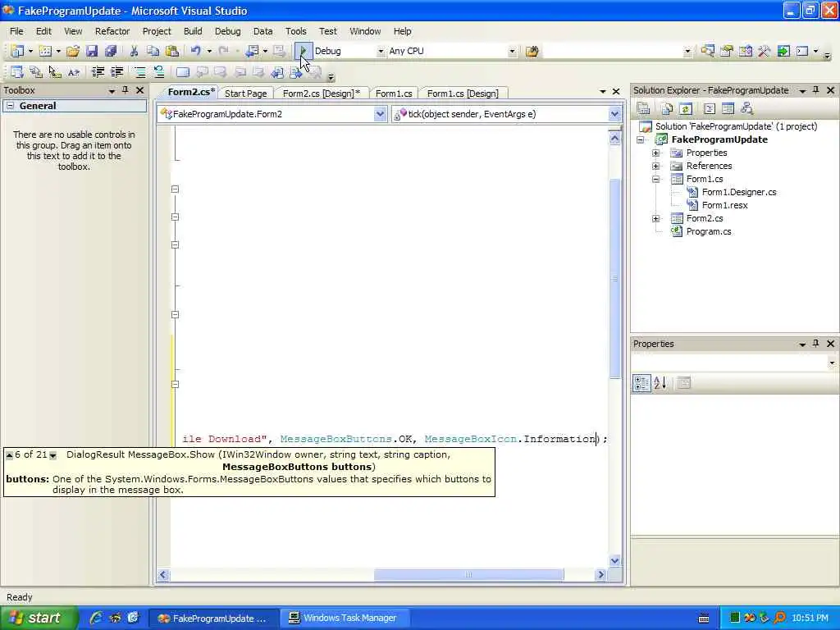This screenshot has height=630, width=840.
Task: Click the Decrease Line Indent icon
Action: [x=98, y=72]
